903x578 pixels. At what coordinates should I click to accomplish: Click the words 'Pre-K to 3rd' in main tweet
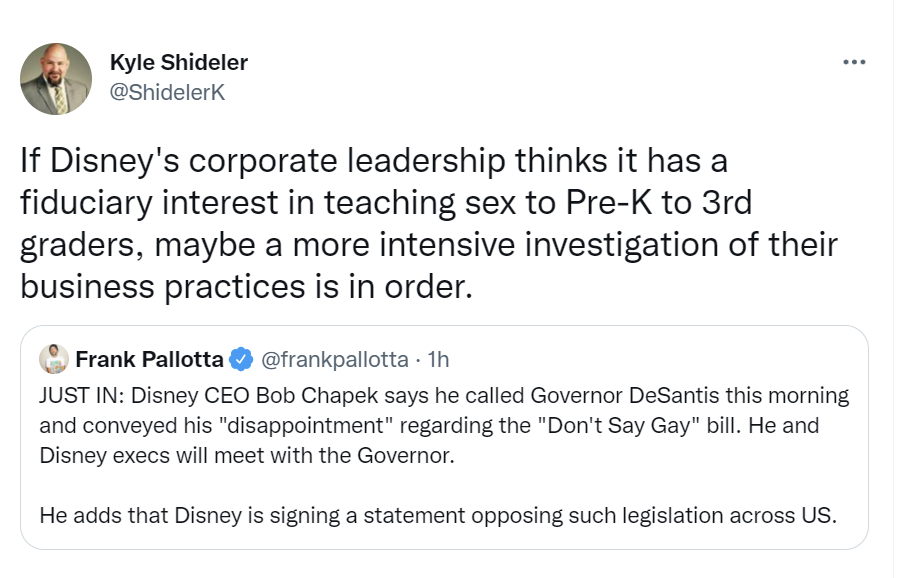659,203
